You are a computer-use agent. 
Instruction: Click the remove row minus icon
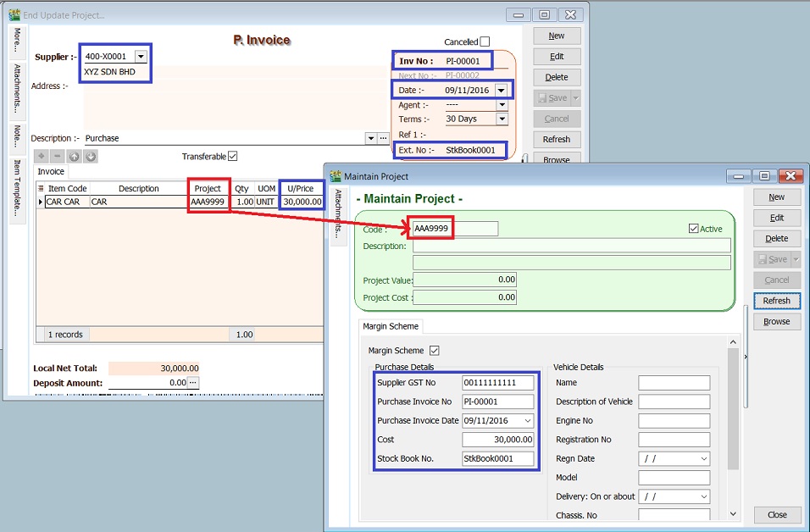[x=57, y=157]
